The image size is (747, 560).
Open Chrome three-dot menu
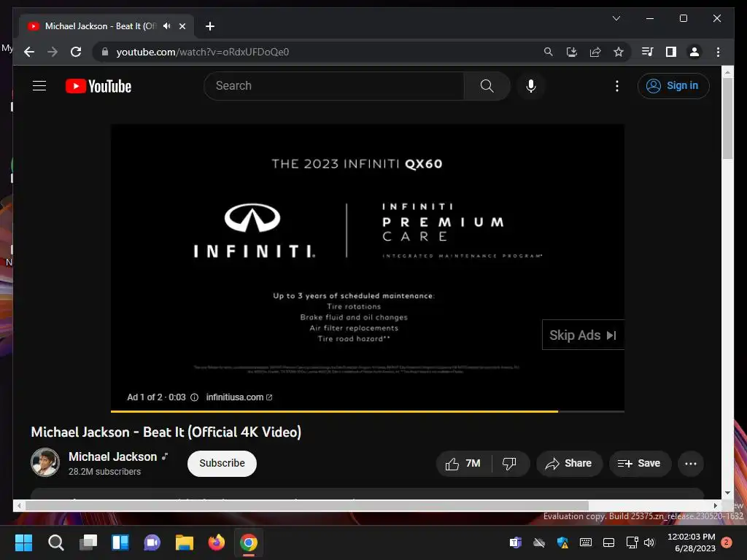tap(718, 52)
